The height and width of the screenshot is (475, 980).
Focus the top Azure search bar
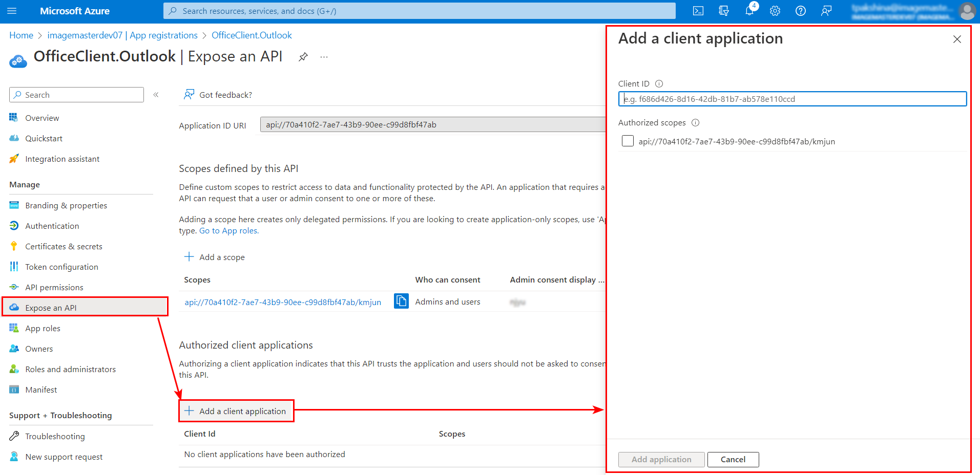419,11
